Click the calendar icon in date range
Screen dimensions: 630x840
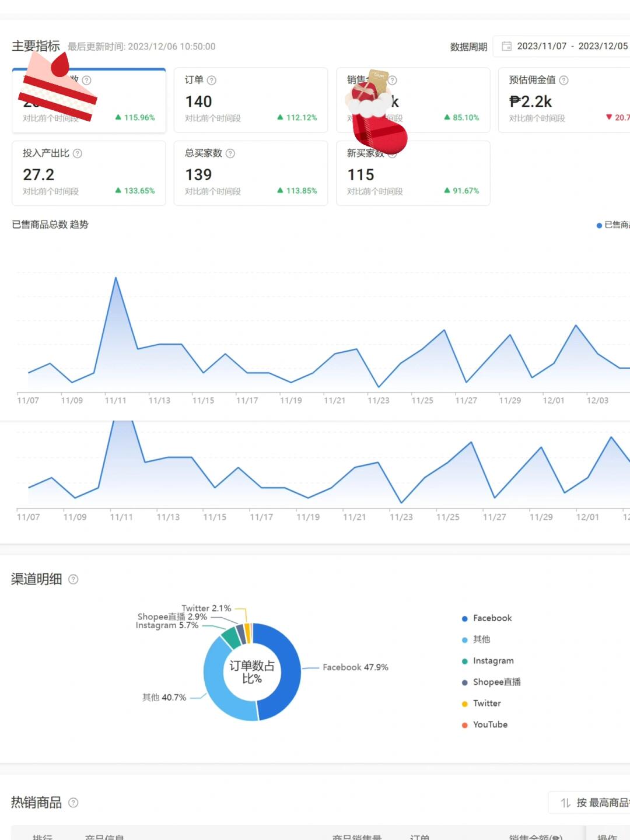507,46
